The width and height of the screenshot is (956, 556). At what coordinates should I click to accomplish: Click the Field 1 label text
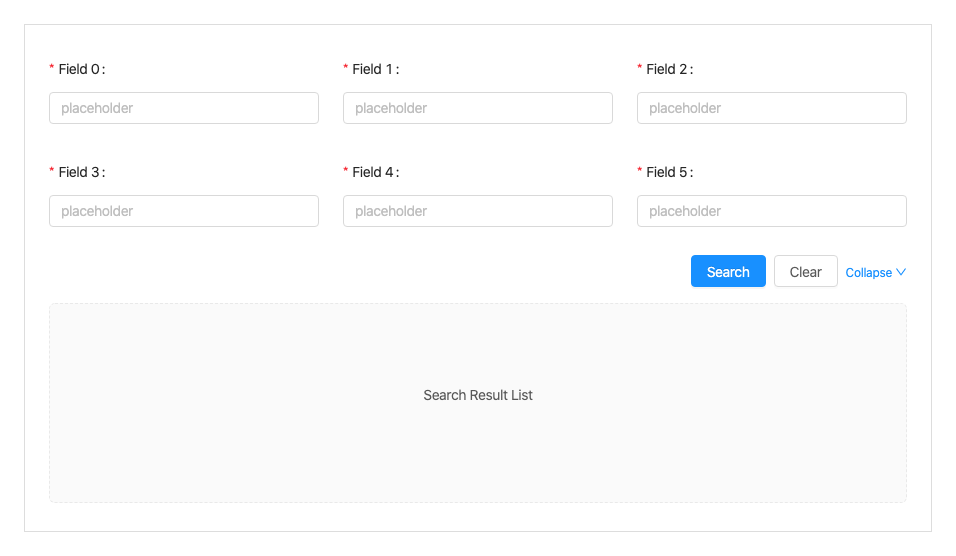pos(374,69)
